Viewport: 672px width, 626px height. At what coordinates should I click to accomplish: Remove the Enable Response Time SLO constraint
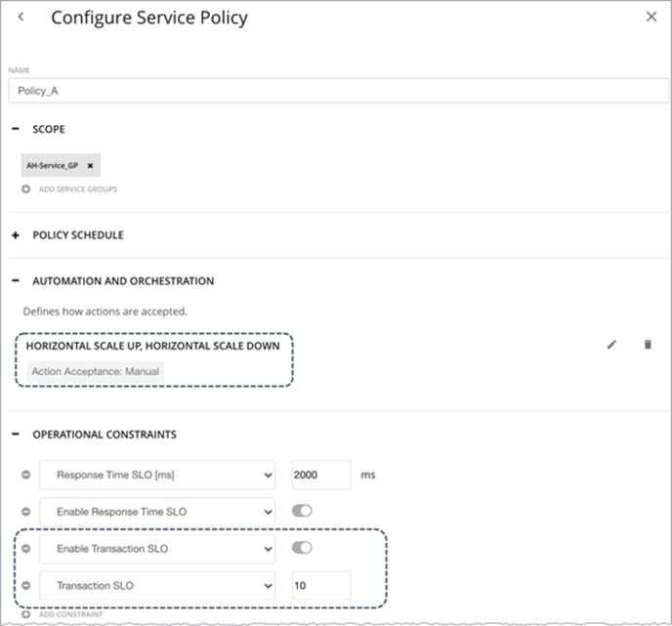pos(26,512)
